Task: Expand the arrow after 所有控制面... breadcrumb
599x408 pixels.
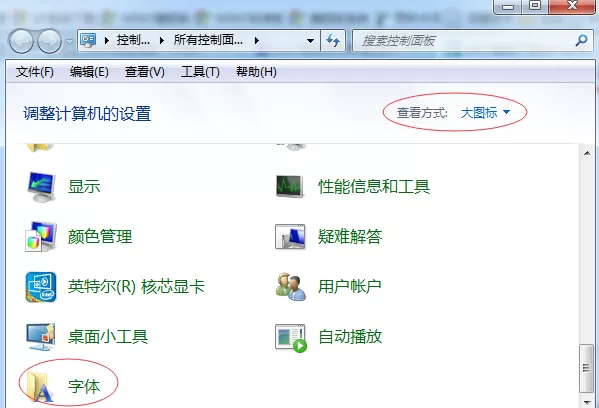Action: (257, 40)
